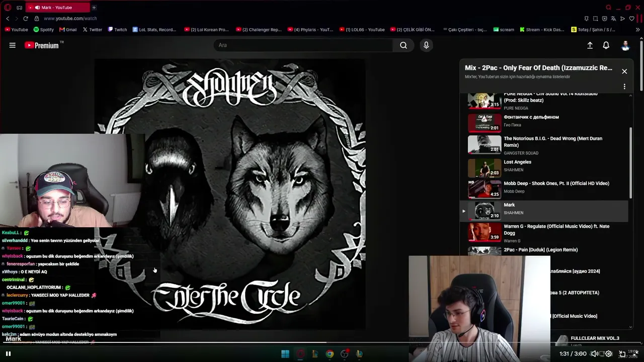Open FULLCLEAR MIX VOL.3 suggestion
The height and width of the screenshot is (362, 644).
pyautogui.click(x=595, y=338)
